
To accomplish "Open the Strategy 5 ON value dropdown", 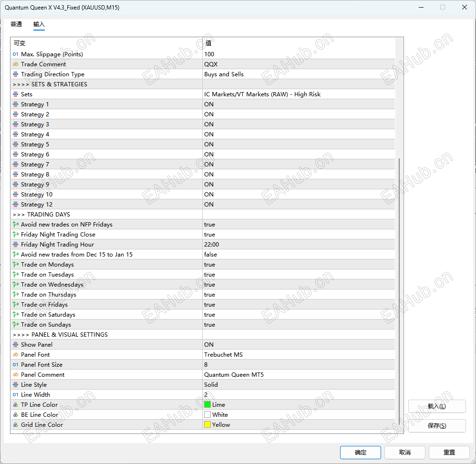I will pos(299,144).
